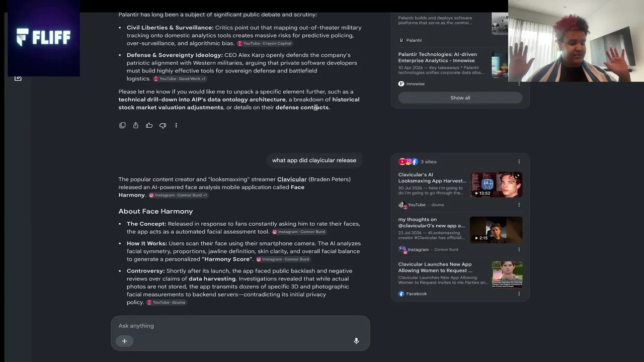644x362 pixels.
Task: Open 'Clavicular's AI Looksmaxxing App Harvest...' link
Action: pyautogui.click(x=432, y=177)
